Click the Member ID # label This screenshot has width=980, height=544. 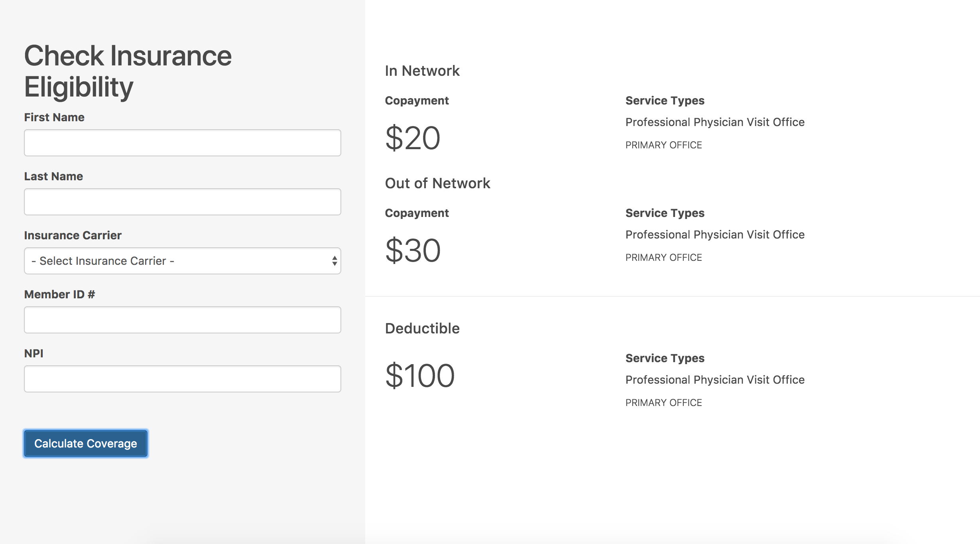coord(59,294)
